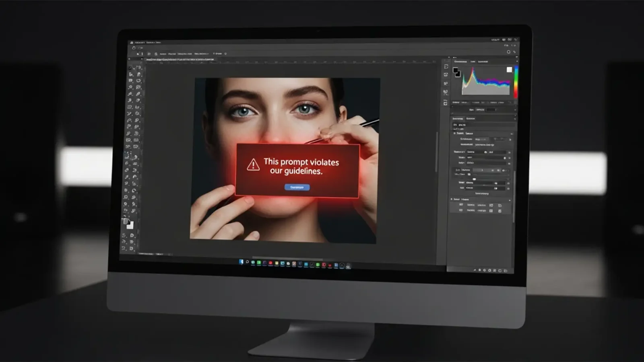Click the search magnifier icon in the options bar
The image size is (644, 362).
coord(225,54)
